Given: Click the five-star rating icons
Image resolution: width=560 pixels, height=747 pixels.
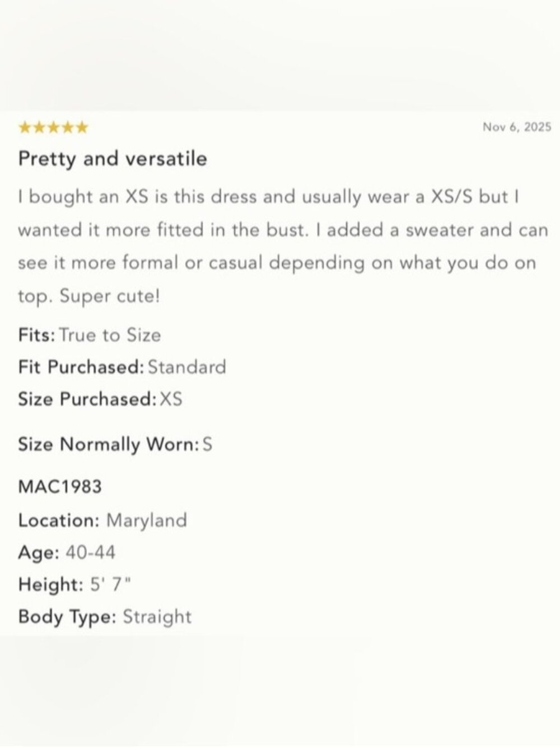Looking at the screenshot, I should pyautogui.click(x=53, y=128).
